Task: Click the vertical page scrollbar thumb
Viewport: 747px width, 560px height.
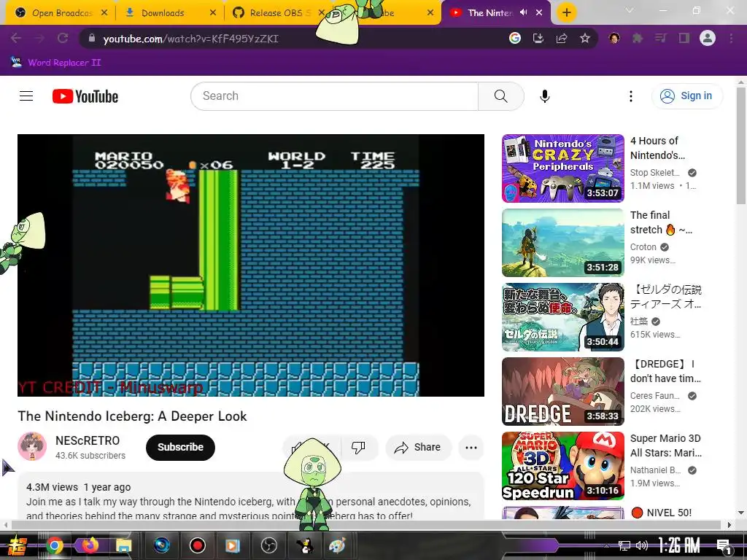Action: point(741,146)
